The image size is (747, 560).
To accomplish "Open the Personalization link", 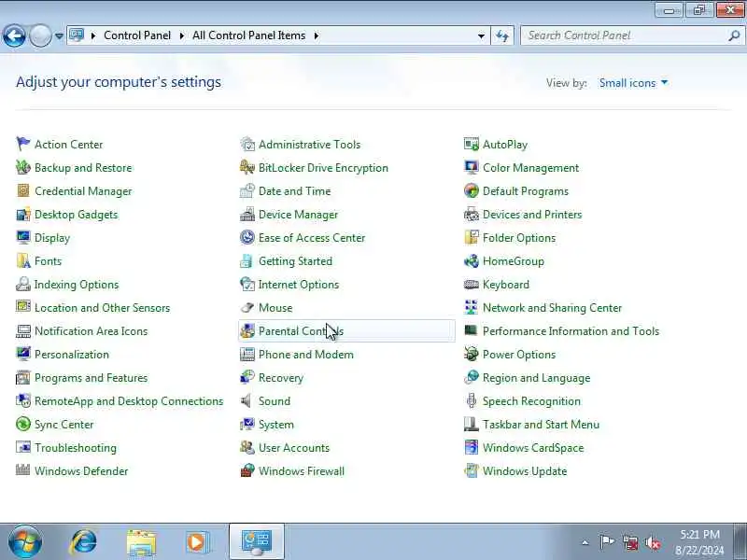I will coord(72,355).
